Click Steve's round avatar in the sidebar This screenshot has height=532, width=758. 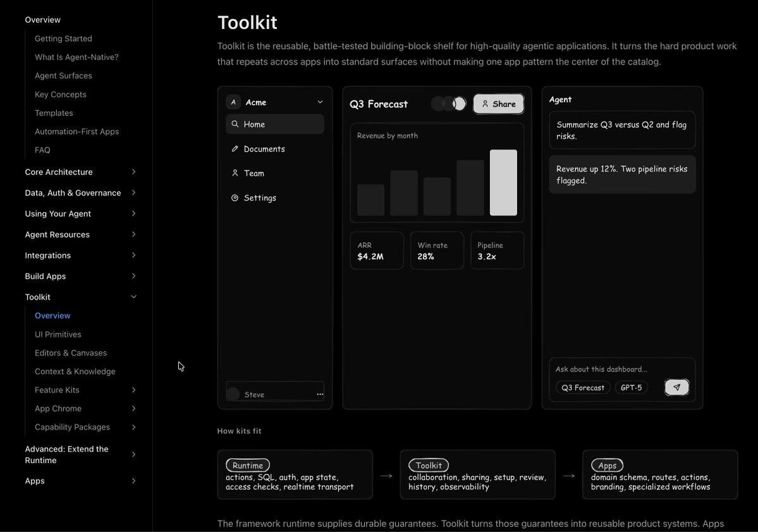[x=233, y=394]
